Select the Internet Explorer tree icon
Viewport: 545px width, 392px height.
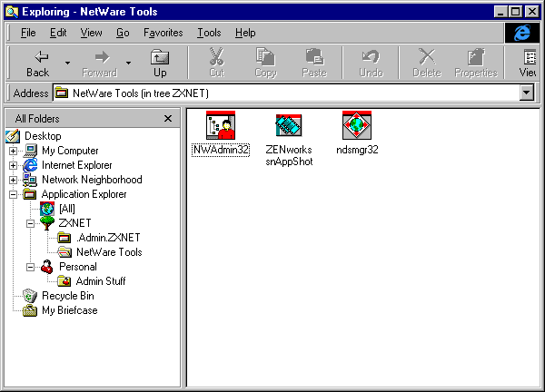point(30,165)
